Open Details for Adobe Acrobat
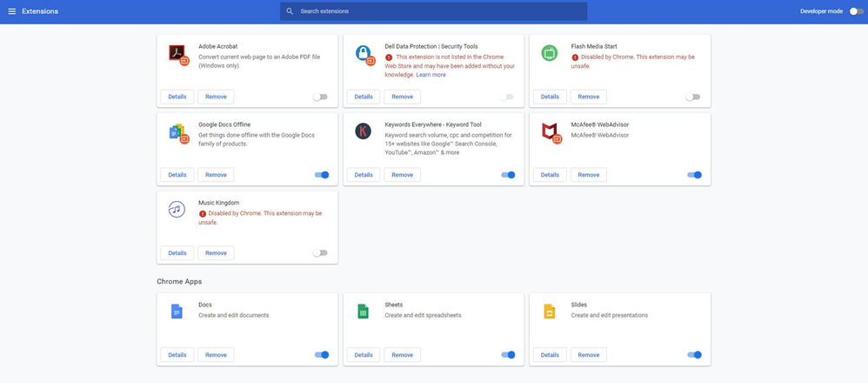 point(177,97)
